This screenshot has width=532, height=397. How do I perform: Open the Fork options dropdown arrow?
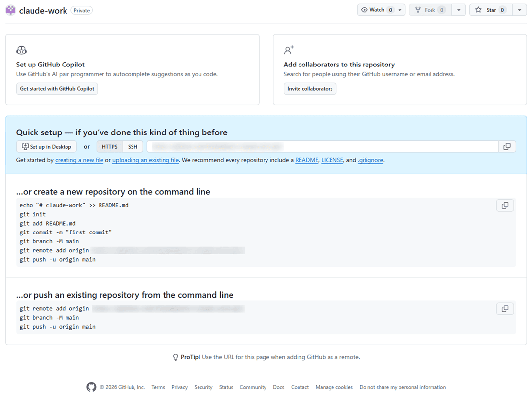459,10
